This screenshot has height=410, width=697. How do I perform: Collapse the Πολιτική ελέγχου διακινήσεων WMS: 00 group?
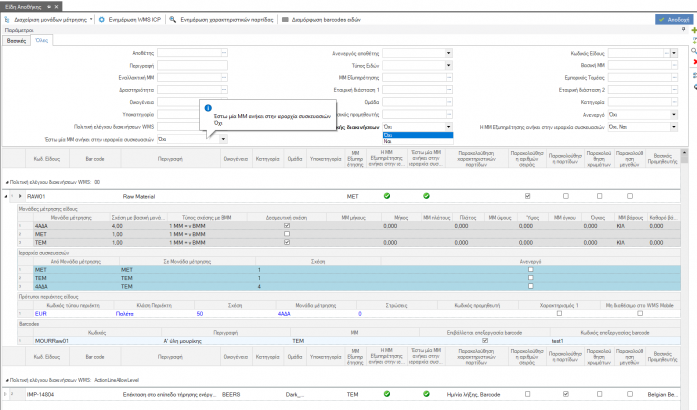tap(7, 182)
